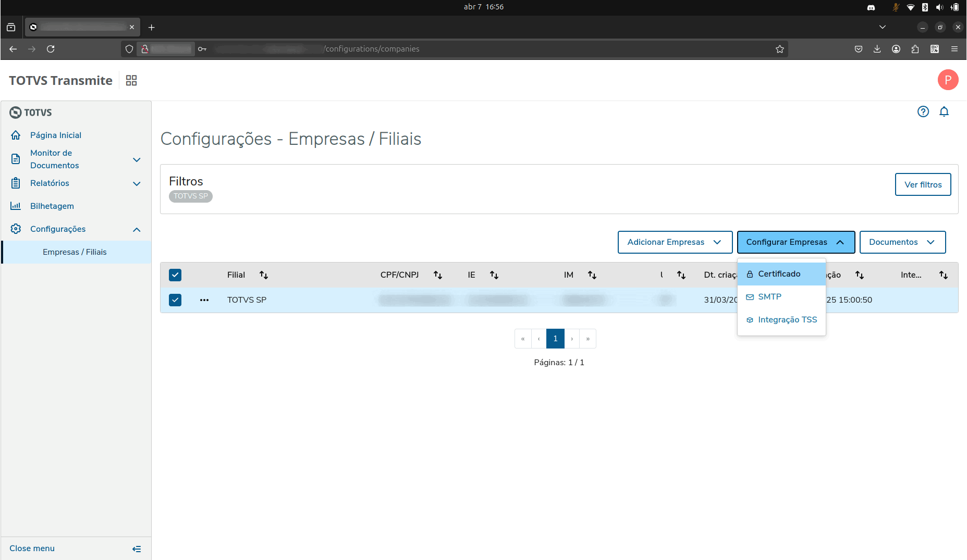
Task: Click the Discord tray icon
Action: tap(871, 7)
